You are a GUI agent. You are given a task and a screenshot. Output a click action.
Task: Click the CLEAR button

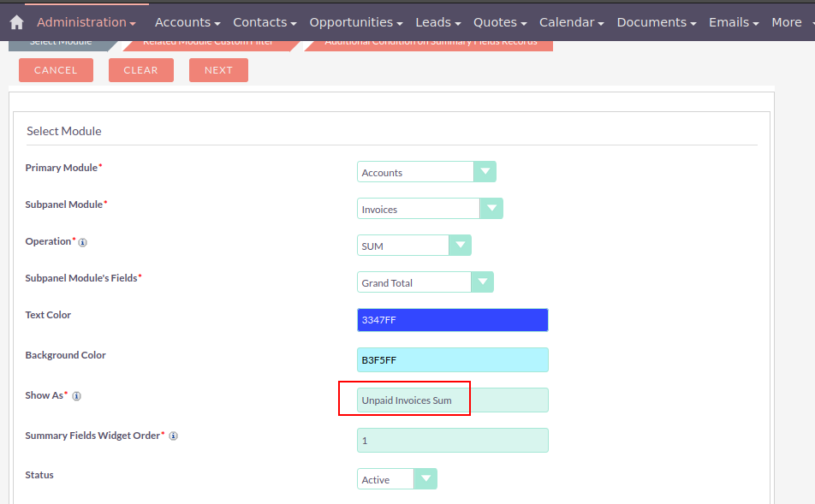pos(141,70)
